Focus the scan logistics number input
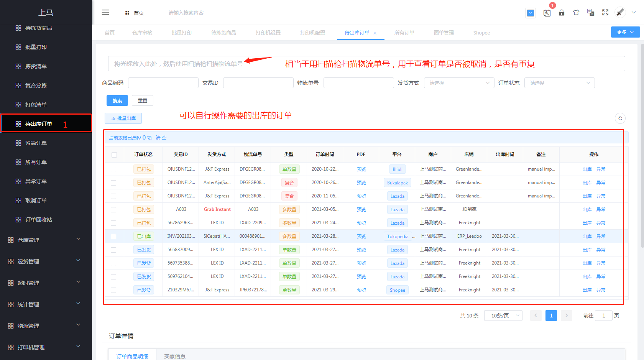This screenshot has width=644, height=360. click(x=366, y=64)
